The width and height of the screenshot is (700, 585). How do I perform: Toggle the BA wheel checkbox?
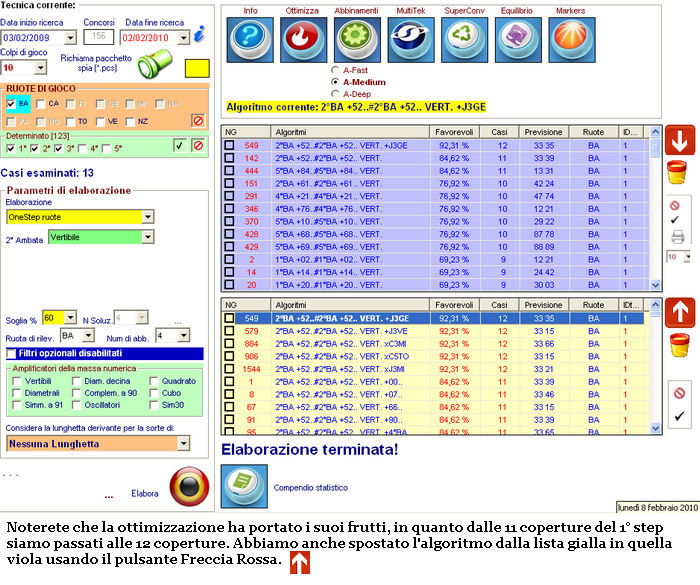(11, 104)
